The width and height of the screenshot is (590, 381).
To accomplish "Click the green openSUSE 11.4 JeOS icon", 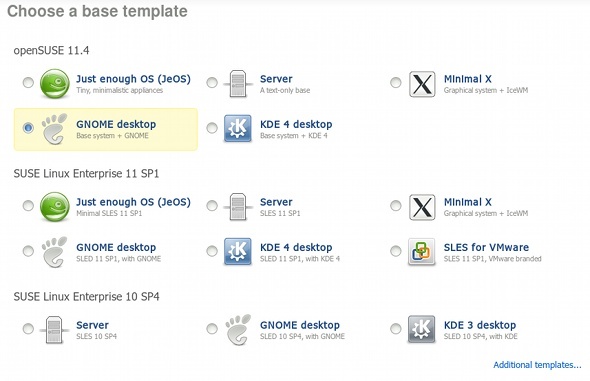I will coord(55,83).
